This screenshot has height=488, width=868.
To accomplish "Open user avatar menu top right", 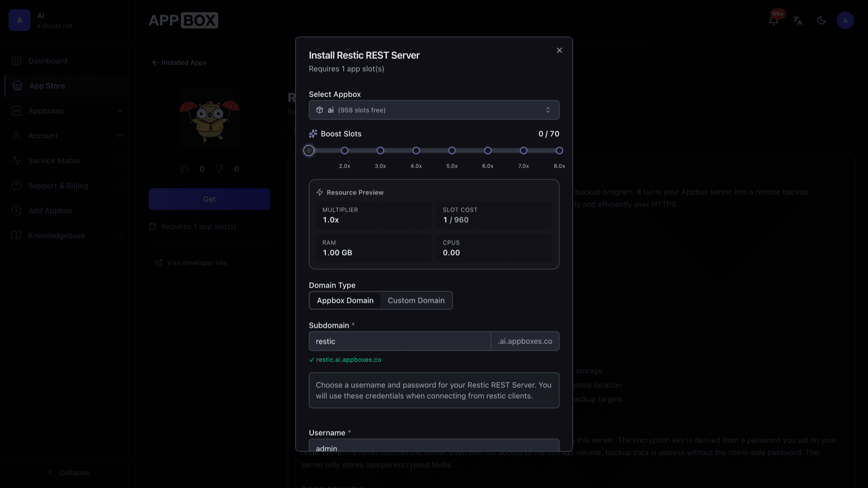I will pos(845,20).
